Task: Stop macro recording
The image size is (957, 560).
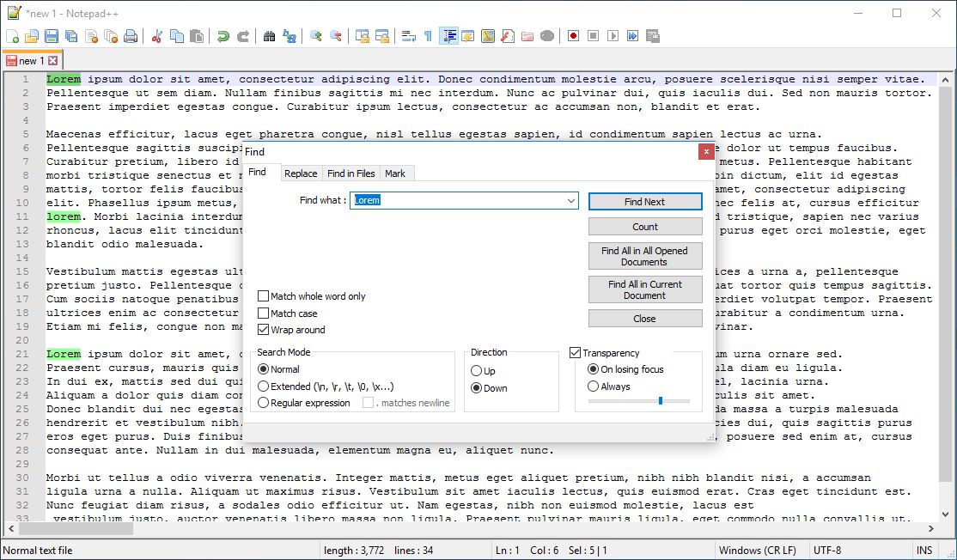Action: click(x=594, y=37)
